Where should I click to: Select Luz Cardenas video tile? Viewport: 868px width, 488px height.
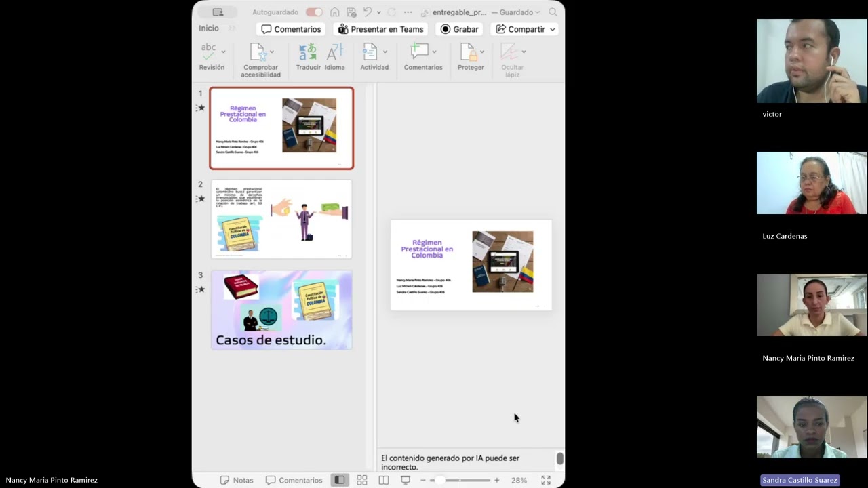click(x=812, y=183)
